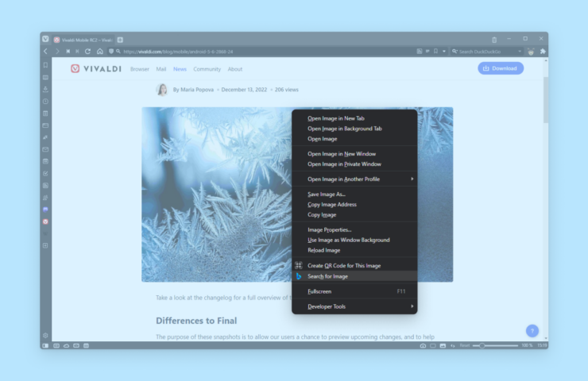Open a new tab with plus icon
This screenshot has width=588, height=381.
[120, 40]
